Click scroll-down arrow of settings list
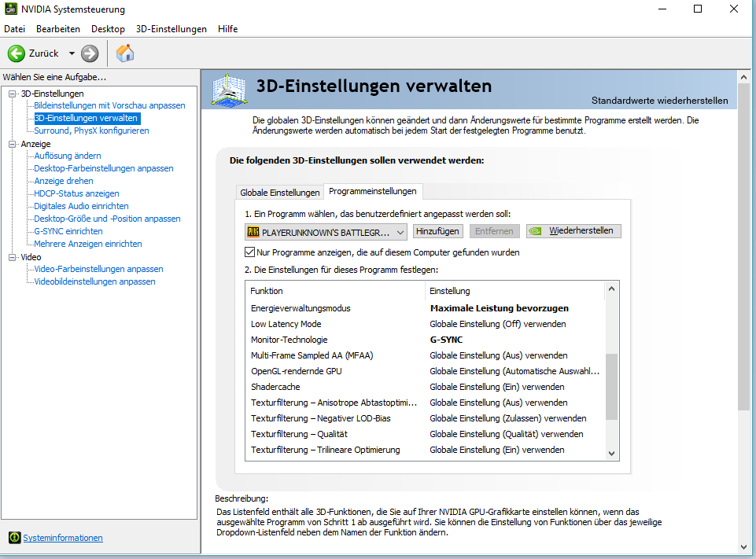This screenshot has width=756, height=559. coord(611,453)
